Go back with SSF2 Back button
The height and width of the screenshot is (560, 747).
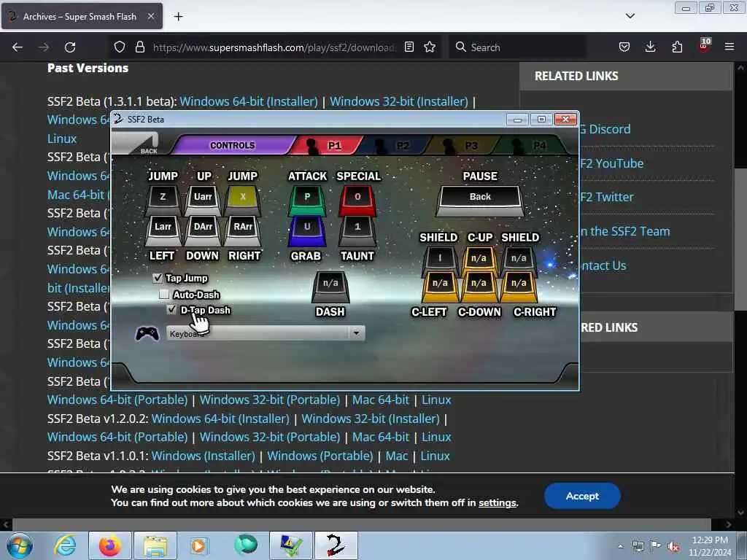click(x=137, y=144)
